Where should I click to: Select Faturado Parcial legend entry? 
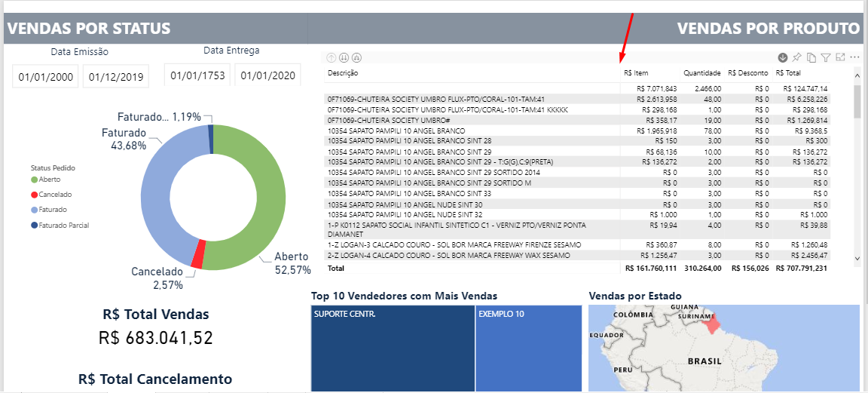(60, 225)
